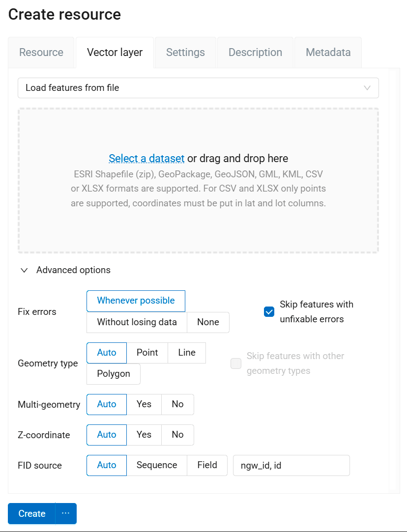Set FID source to Sequence
The width and height of the screenshot is (407, 532).
pos(157,465)
